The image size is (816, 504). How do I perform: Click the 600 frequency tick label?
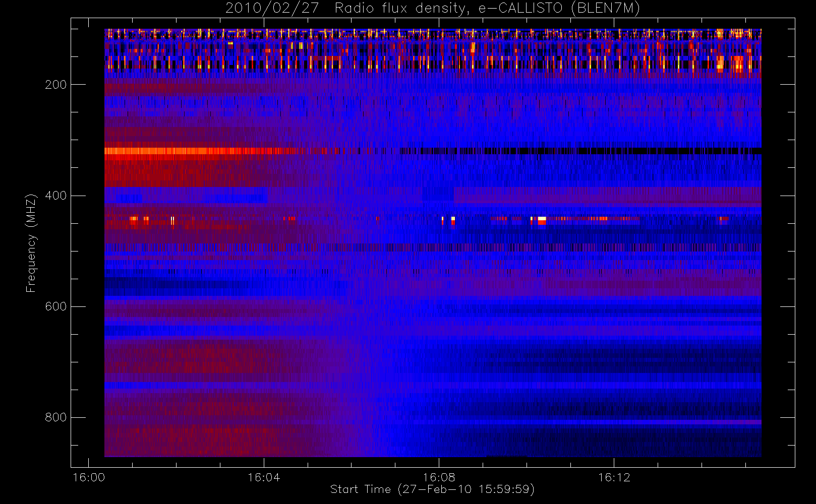(55, 306)
